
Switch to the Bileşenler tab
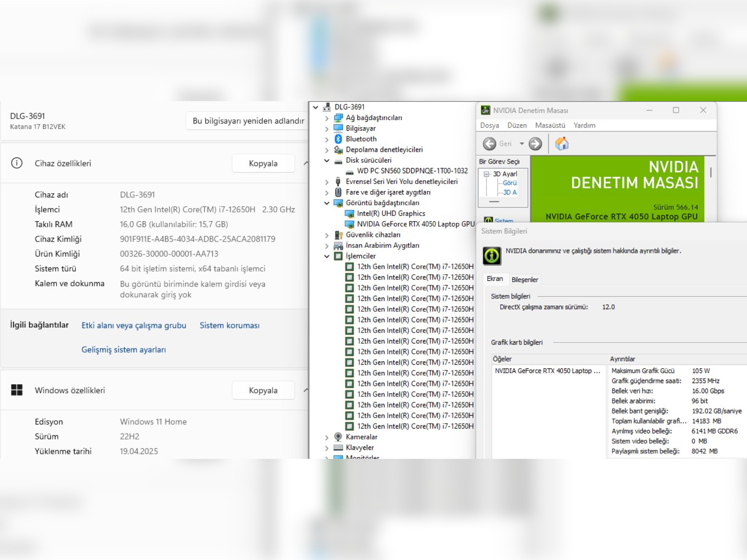coord(525,280)
